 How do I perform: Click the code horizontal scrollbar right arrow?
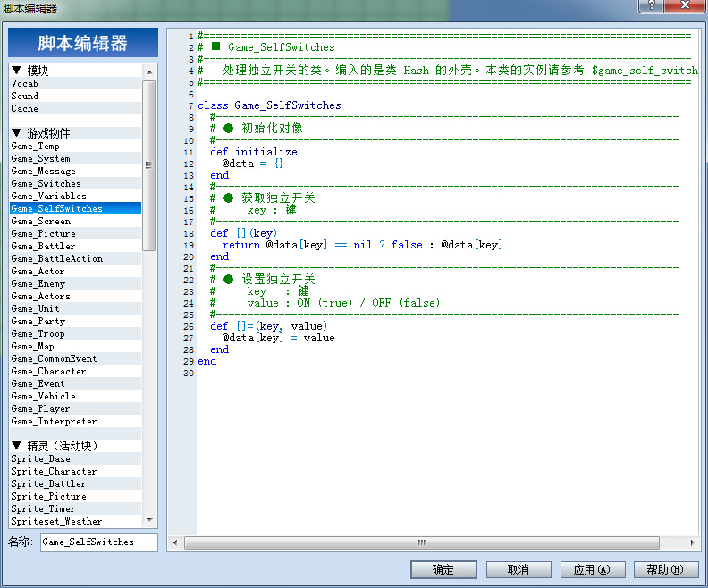coord(692,542)
